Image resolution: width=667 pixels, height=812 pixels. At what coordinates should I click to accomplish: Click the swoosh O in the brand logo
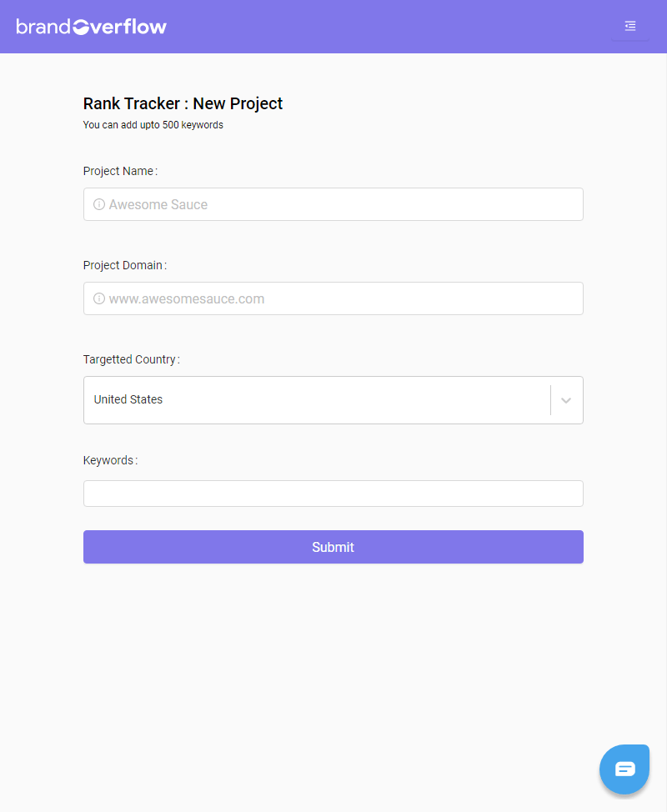(x=82, y=28)
